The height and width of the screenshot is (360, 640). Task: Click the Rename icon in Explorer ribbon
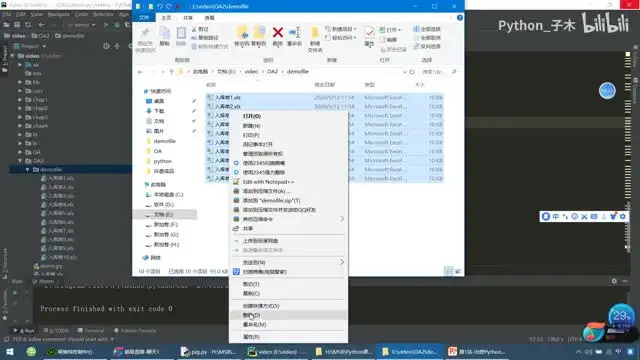[295, 33]
